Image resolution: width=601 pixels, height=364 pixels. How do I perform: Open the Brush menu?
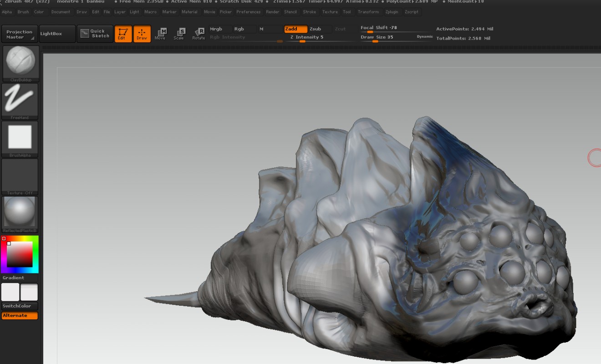click(x=23, y=12)
